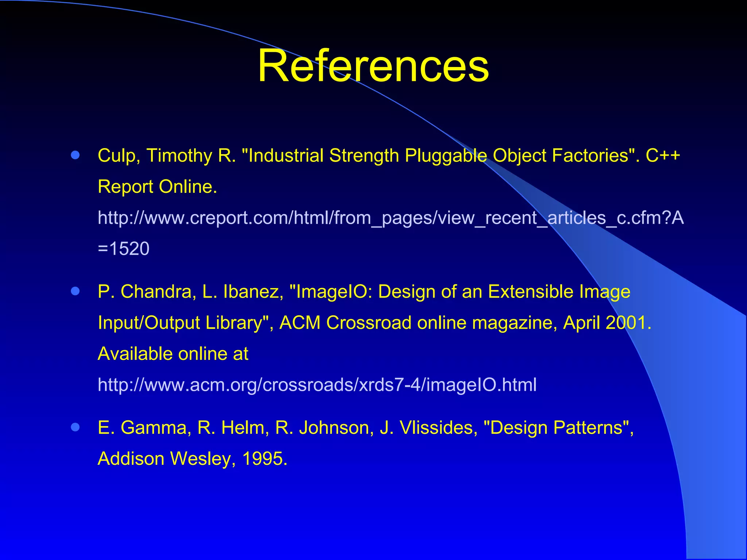
Task: Click the "April 2001." date text
Action: [607, 323]
